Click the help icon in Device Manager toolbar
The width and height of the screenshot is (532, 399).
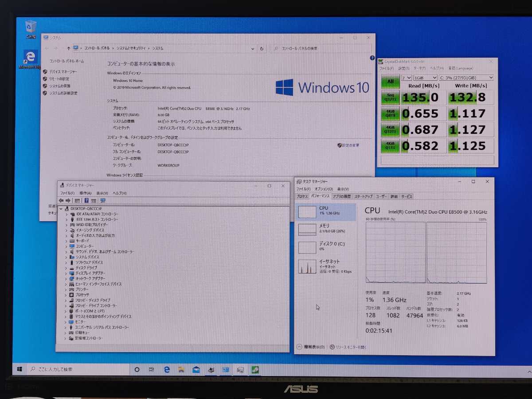(x=86, y=200)
